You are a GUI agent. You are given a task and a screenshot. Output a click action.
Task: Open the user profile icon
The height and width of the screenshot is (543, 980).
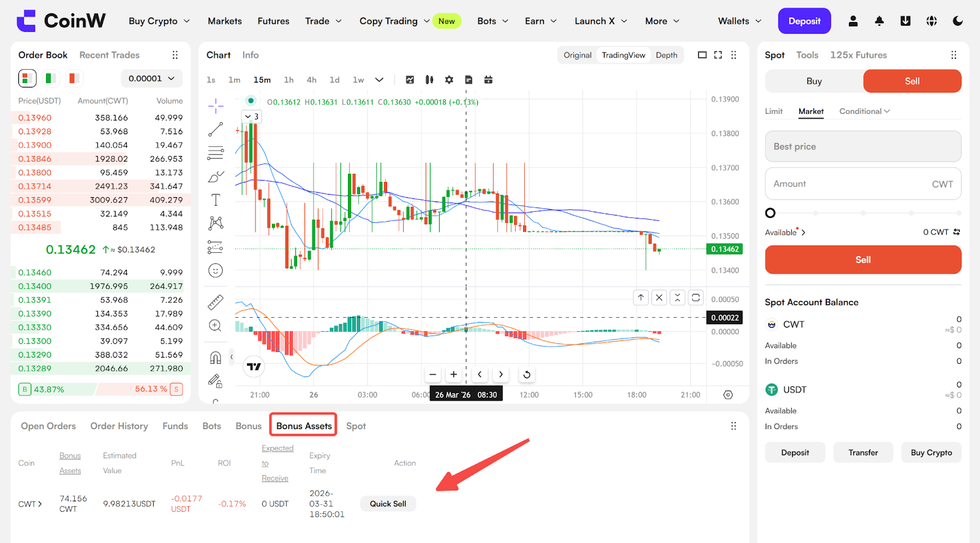(853, 21)
